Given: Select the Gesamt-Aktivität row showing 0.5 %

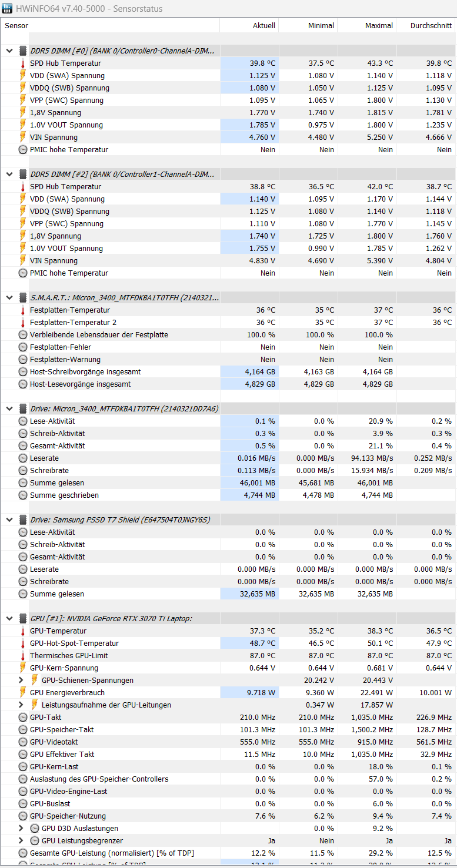Looking at the screenshot, I should pyautogui.click(x=228, y=446).
